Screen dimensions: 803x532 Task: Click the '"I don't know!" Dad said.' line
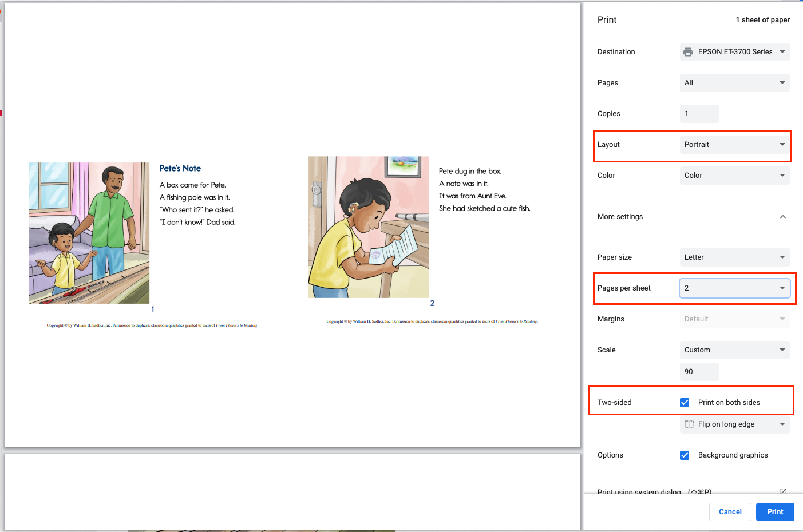(x=197, y=222)
